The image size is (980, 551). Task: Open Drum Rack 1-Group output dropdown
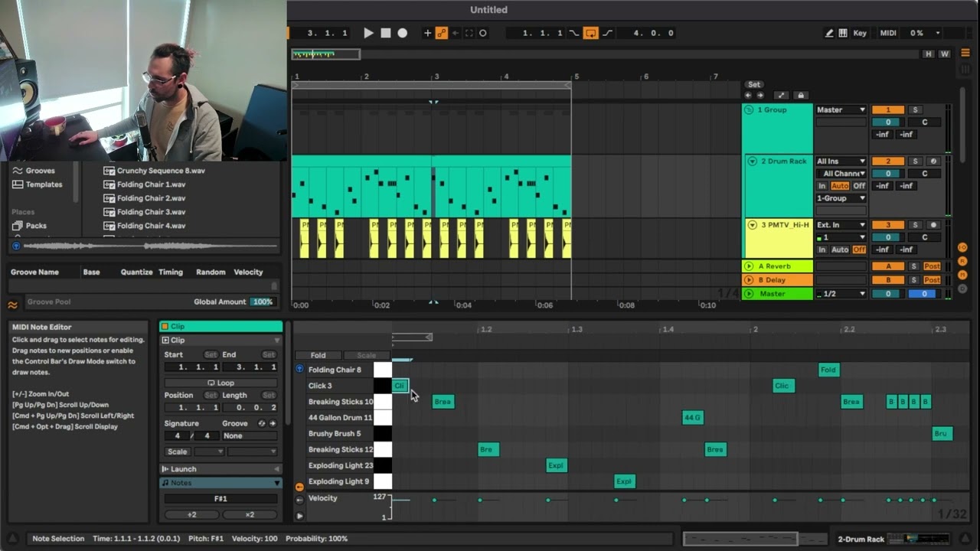click(841, 198)
